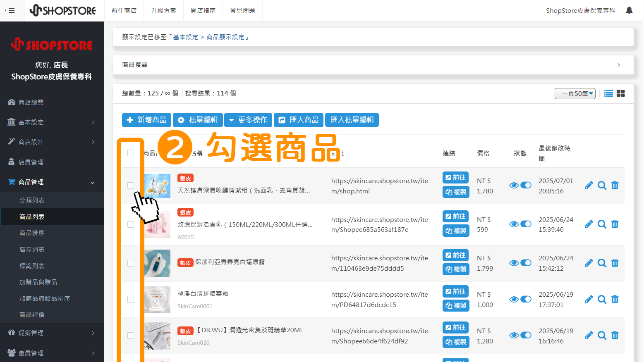Check the box for 天然護膚深層喚醒清潔組

coord(131,186)
